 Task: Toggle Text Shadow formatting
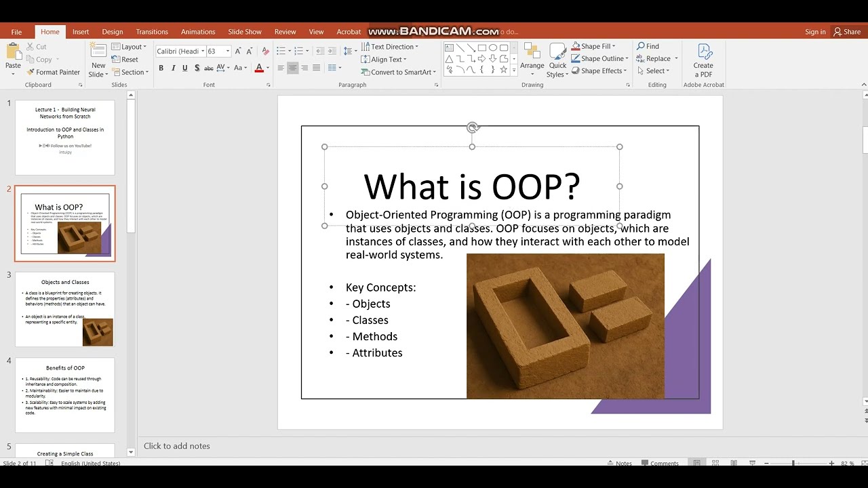tap(197, 68)
